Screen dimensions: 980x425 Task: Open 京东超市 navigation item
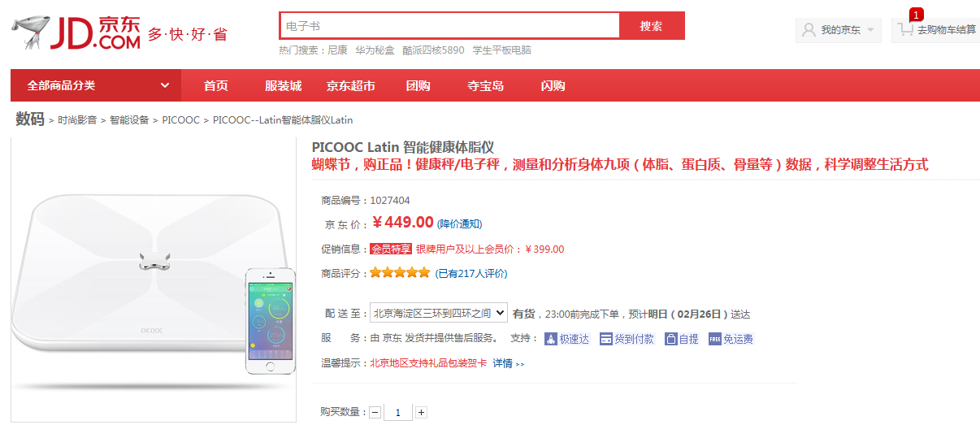tap(351, 85)
